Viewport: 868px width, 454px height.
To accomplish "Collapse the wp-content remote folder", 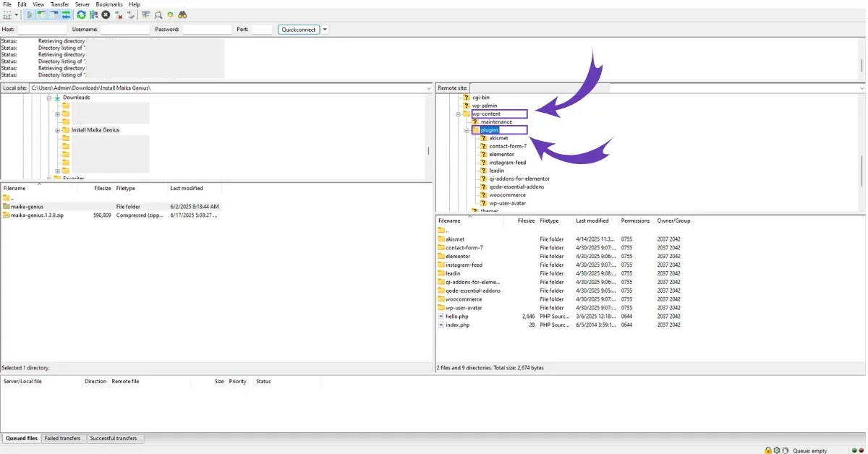I will 459,114.
